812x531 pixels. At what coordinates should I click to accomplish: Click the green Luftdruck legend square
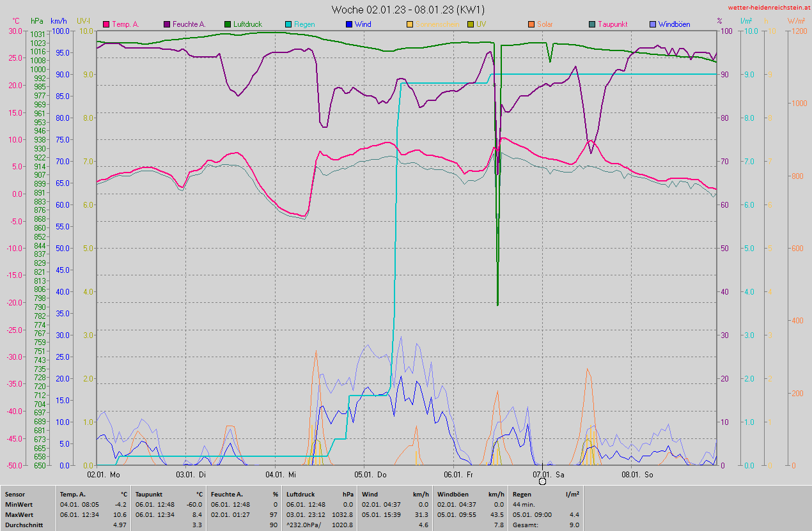pyautogui.click(x=228, y=25)
